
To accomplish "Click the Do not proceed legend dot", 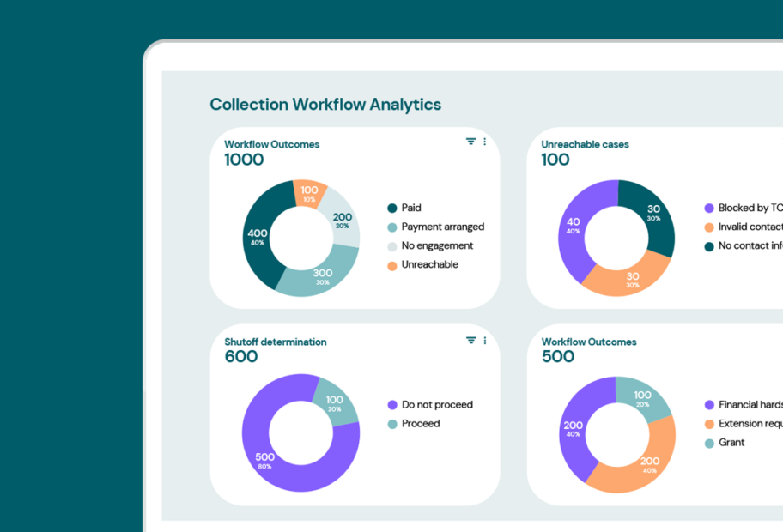I will coord(392,404).
